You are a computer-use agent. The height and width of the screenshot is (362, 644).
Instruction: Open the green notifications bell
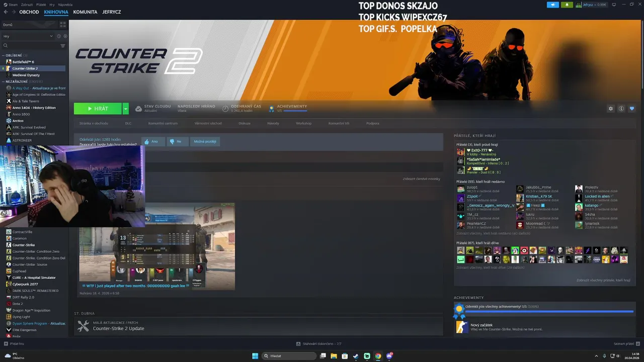pyautogui.click(x=568, y=5)
